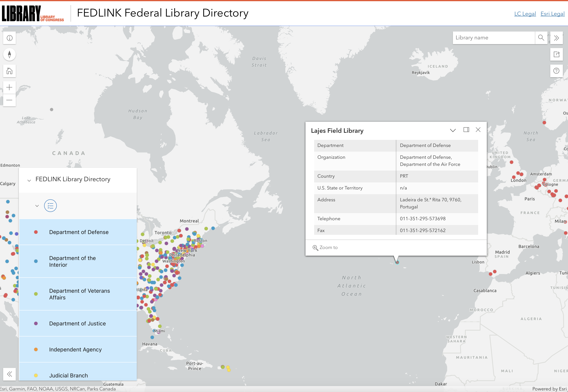Toggle Department of Defense legend filter
Screen dimensions: 568x392
click(79, 232)
